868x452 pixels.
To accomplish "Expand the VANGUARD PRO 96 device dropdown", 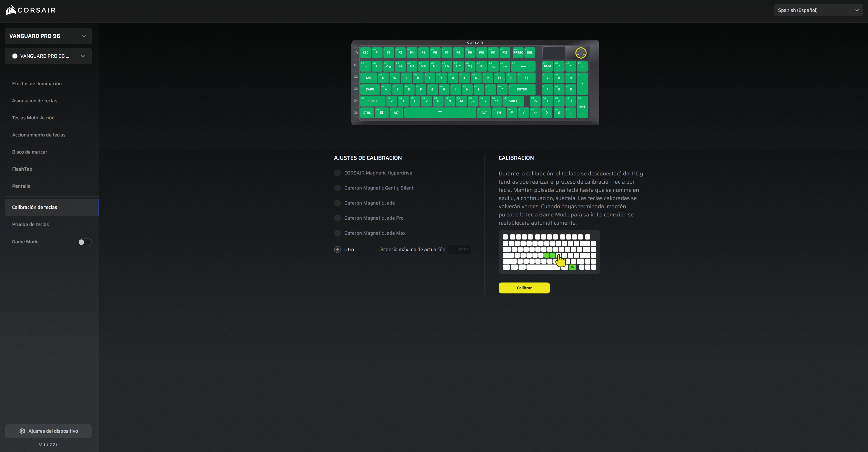I will tap(48, 36).
